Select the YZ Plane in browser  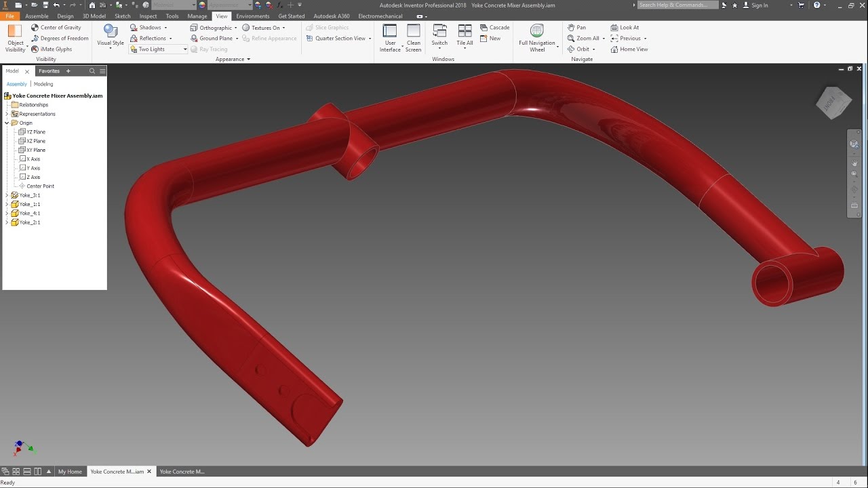pyautogui.click(x=32, y=132)
